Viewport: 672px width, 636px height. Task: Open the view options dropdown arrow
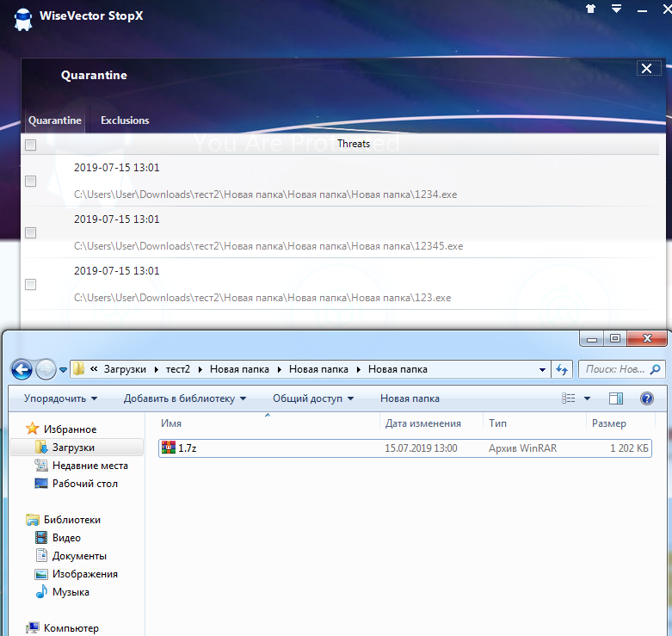pyautogui.click(x=587, y=398)
